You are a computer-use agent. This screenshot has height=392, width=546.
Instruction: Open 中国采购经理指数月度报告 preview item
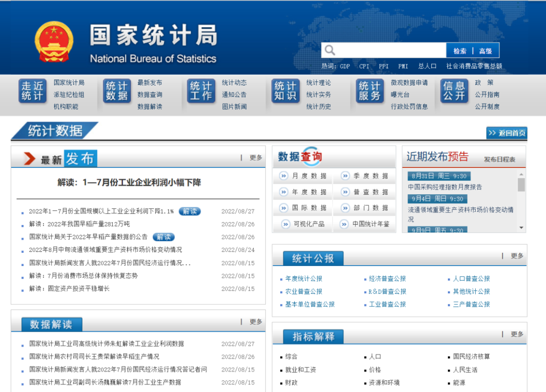[445, 187]
